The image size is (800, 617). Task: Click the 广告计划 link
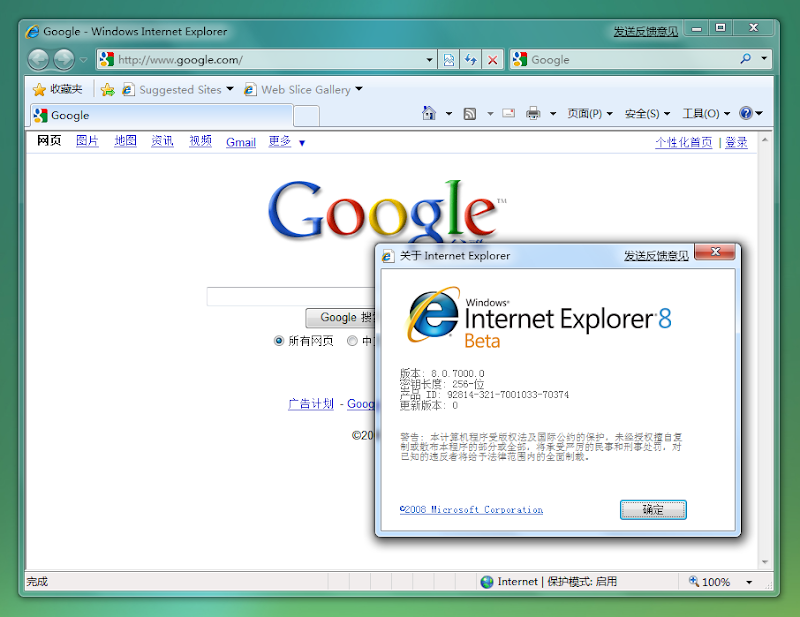pos(311,404)
